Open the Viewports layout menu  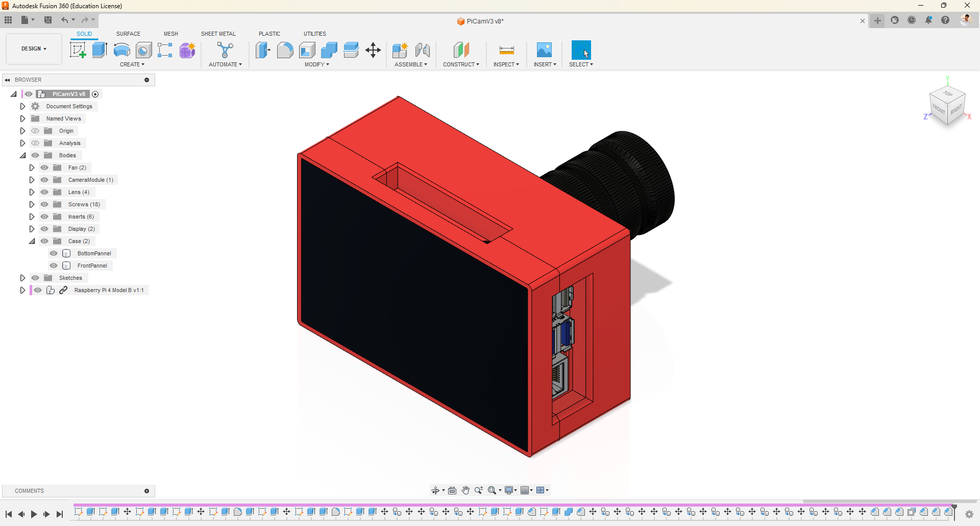click(543, 490)
